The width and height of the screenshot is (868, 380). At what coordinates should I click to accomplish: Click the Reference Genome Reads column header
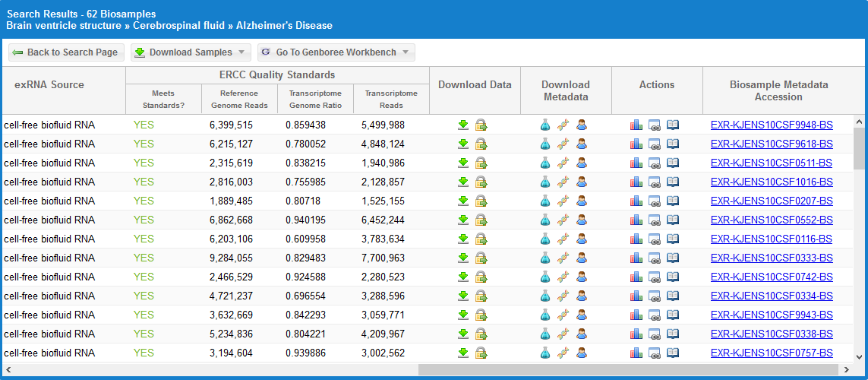coord(239,100)
